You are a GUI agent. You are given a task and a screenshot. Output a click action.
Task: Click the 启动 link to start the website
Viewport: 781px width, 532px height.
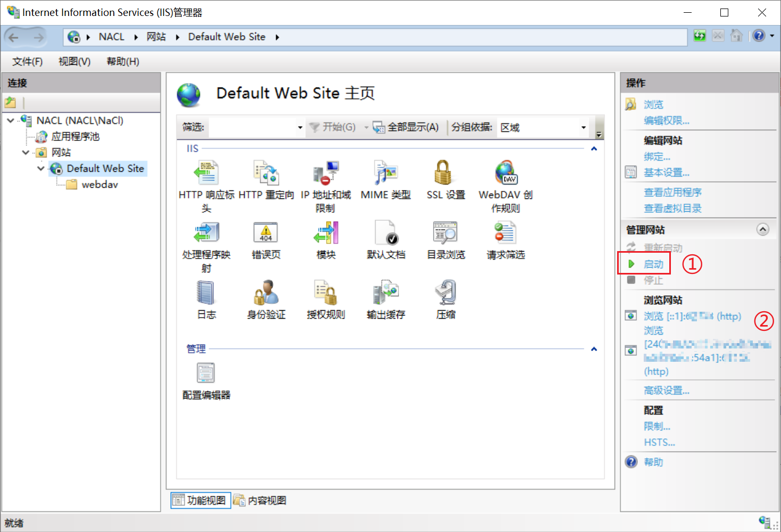tap(653, 264)
